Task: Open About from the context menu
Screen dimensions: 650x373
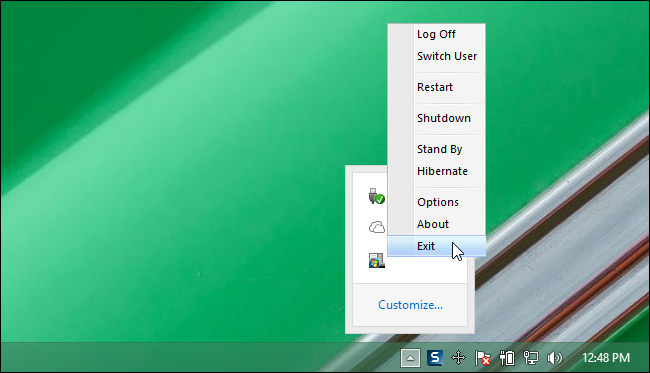Action: coord(436,224)
